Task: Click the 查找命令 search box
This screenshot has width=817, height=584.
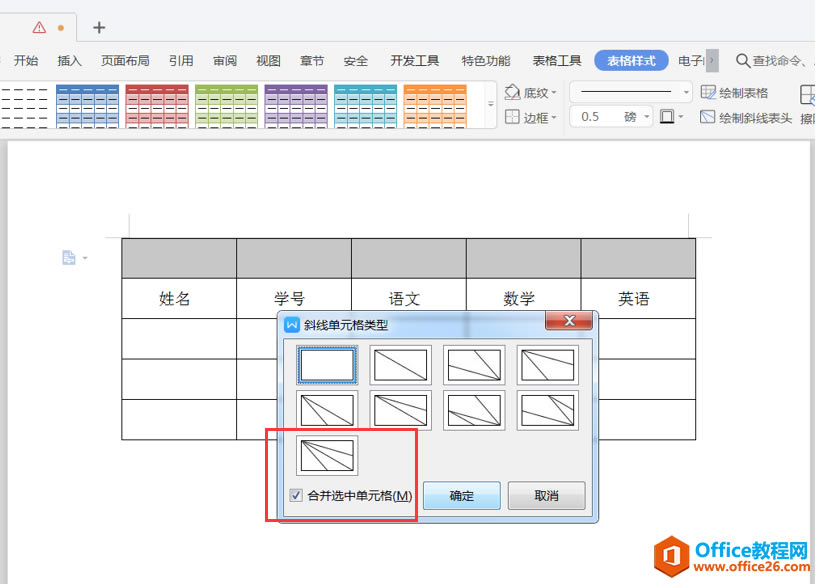Action: [774, 60]
